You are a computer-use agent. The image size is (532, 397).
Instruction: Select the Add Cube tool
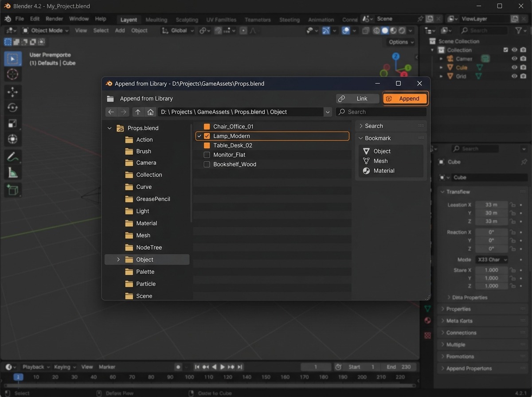13,190
